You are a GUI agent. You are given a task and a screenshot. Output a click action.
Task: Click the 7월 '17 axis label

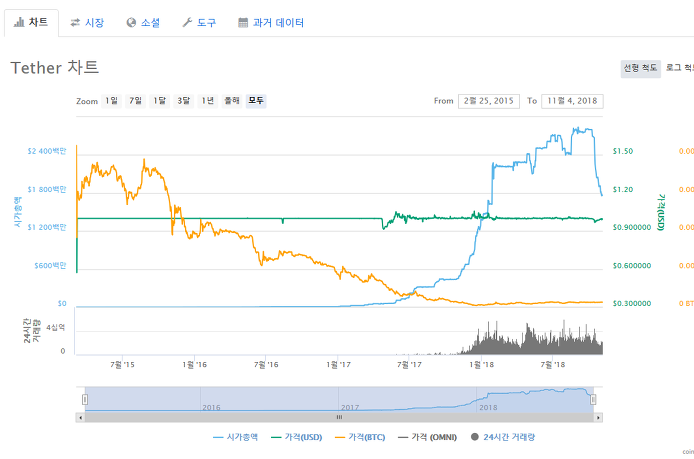tap(409, 365)
